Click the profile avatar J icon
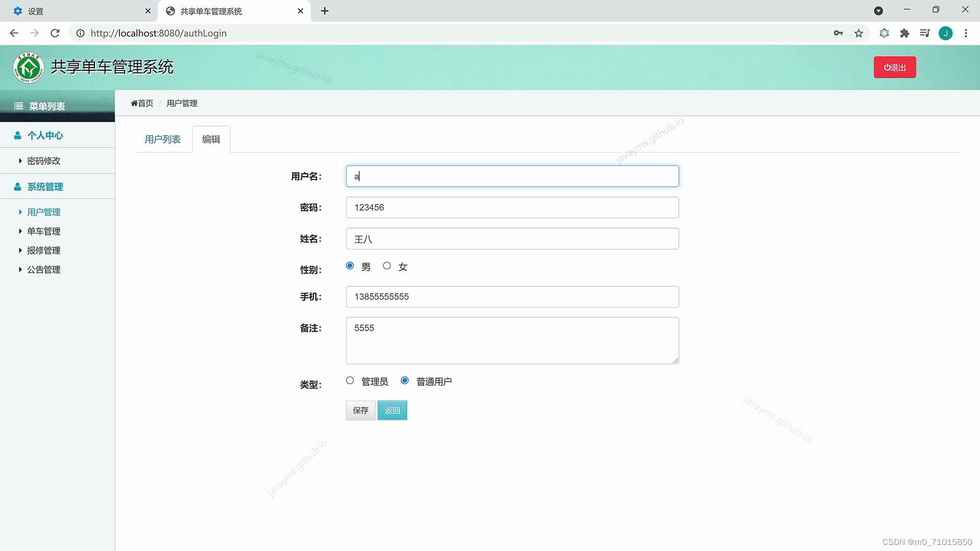Image resolution: width=980 pixels, height=551 pixels. 945,33
